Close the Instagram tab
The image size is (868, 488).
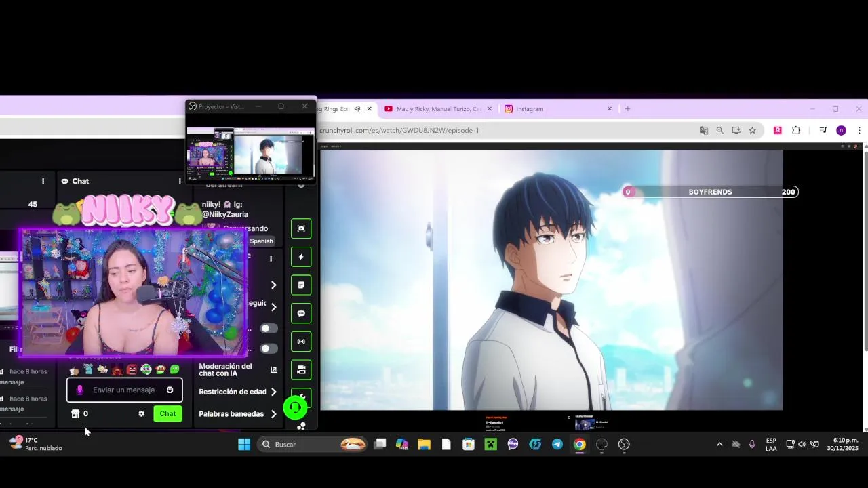pyautogui.click(x=609, y=108)
